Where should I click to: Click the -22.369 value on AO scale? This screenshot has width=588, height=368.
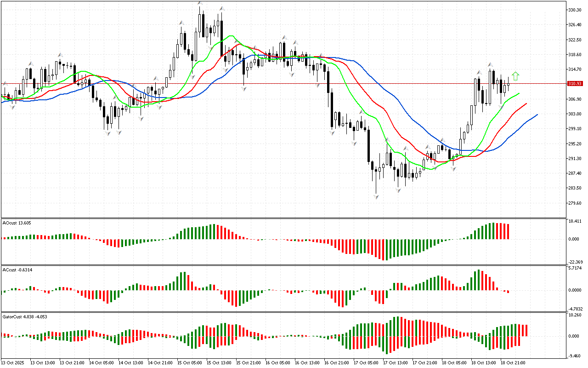[x=575, y=262]
